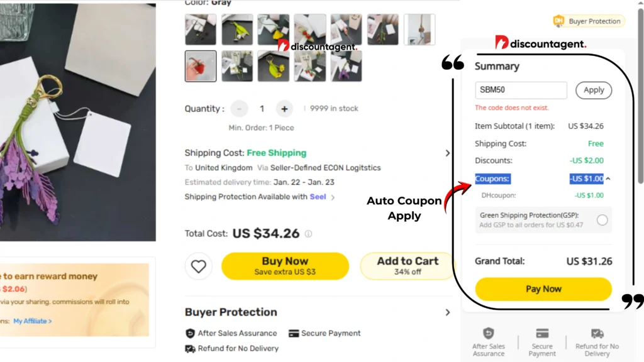Click the heart wishlist icon

click(199, 266)
